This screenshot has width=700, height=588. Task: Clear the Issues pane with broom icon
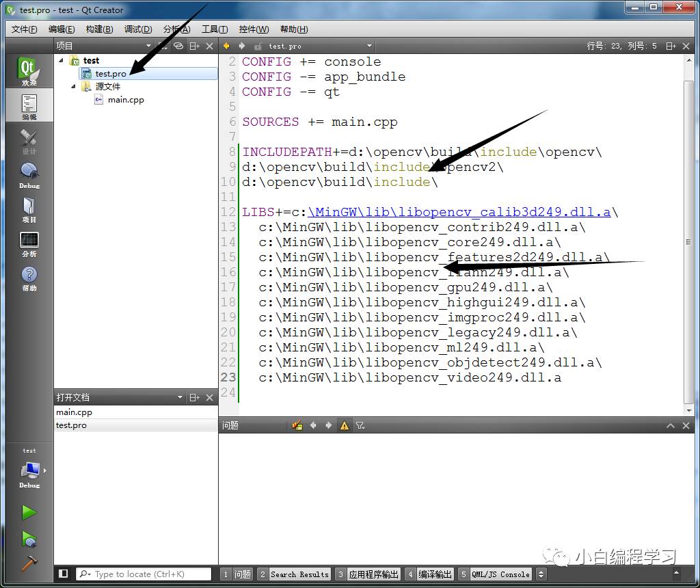coord(297,425)
